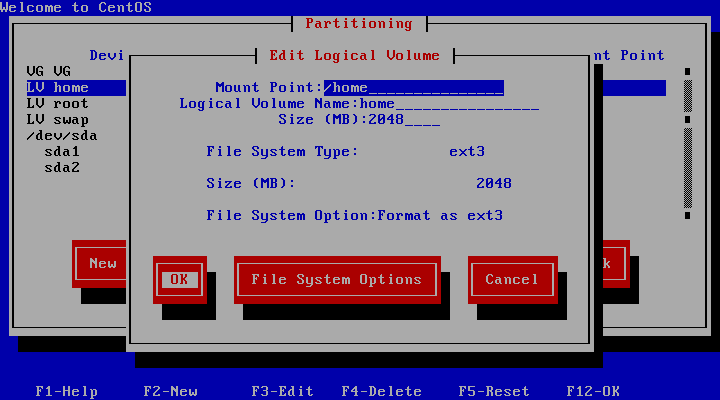Select the VG VG entry
Screen dimensions: 720x400
click(49, 72)
